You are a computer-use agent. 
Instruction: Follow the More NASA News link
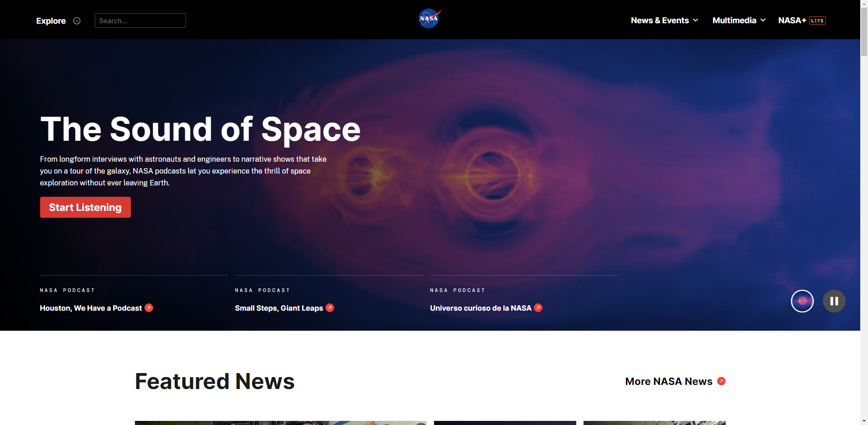click(669, 381)
